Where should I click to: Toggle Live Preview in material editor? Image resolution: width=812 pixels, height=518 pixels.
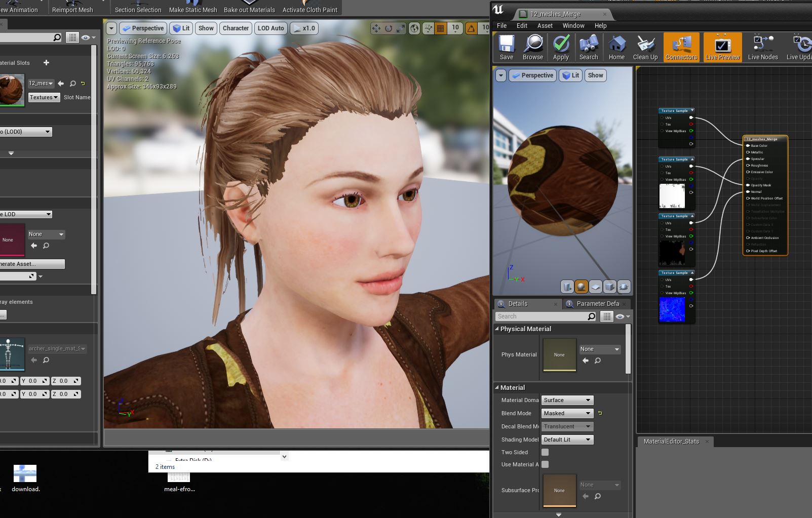[723, 47]
